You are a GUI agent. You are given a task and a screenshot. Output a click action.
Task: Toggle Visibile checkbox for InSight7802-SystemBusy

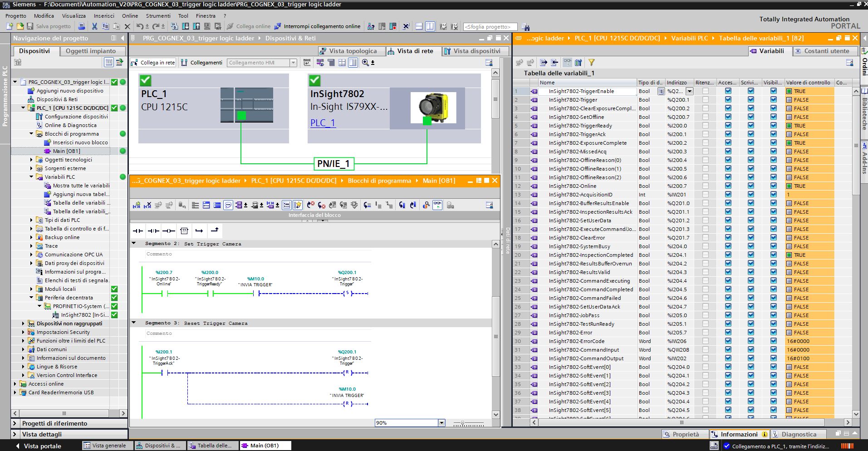[x=774, y=246]
